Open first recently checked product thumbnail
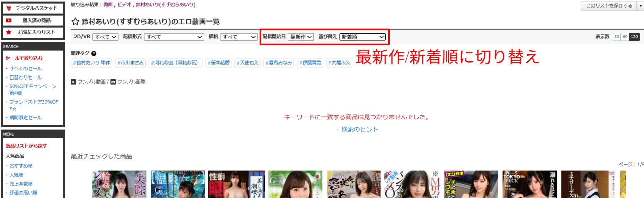 (119, 184)
